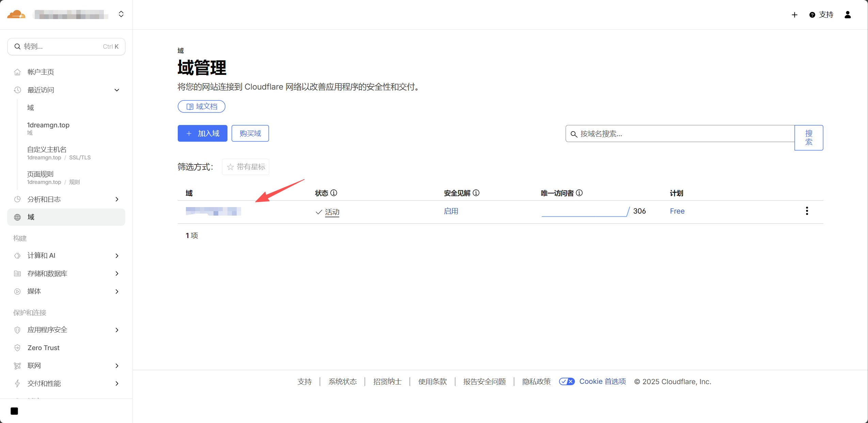Click the Cloudflare logo icon
The height and width of the screenshot is (423, 868).
click(x=16, y=14)
